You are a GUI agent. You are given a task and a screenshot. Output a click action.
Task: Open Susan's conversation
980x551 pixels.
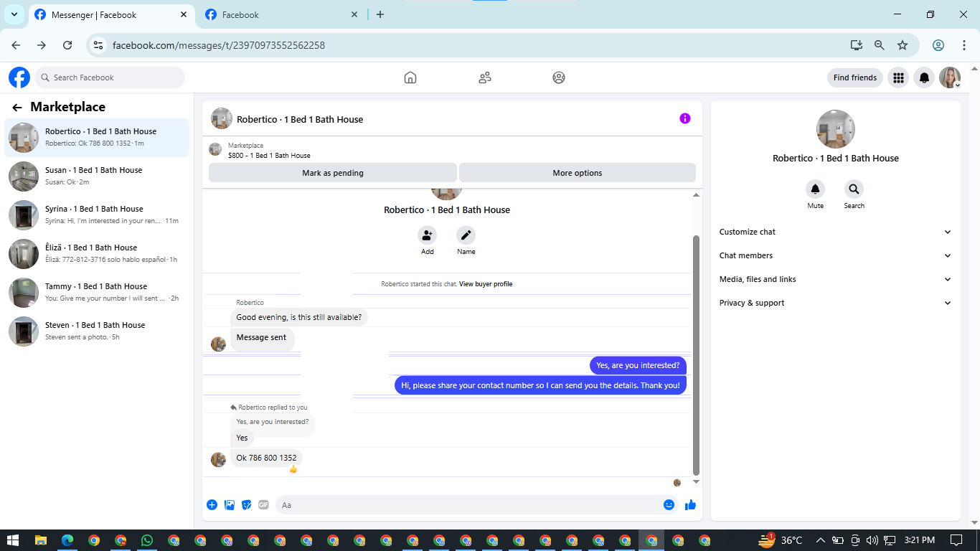[97, 176]
